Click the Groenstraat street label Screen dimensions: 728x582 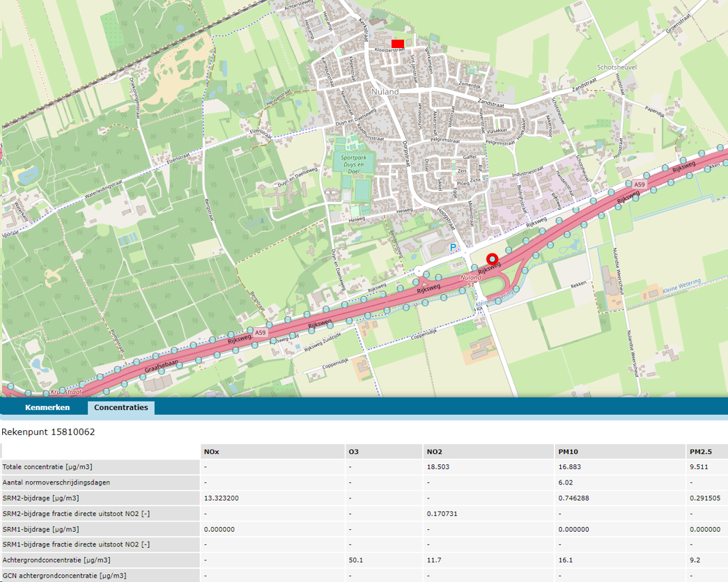click(679, 24)
